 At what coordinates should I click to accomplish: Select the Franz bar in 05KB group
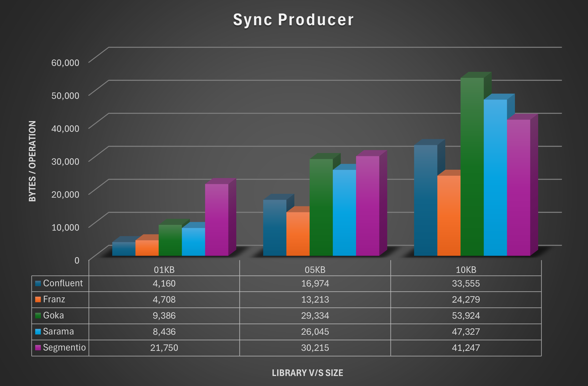coord(298,234)
